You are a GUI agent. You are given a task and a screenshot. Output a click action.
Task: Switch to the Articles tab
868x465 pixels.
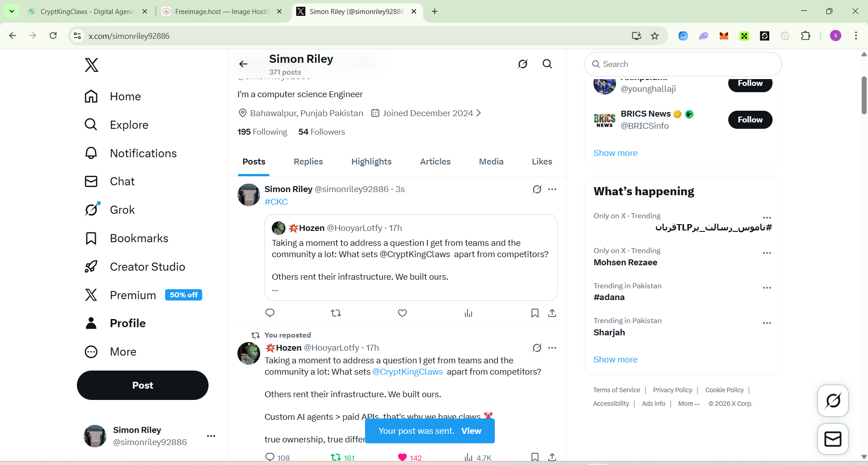pos(435,162)
